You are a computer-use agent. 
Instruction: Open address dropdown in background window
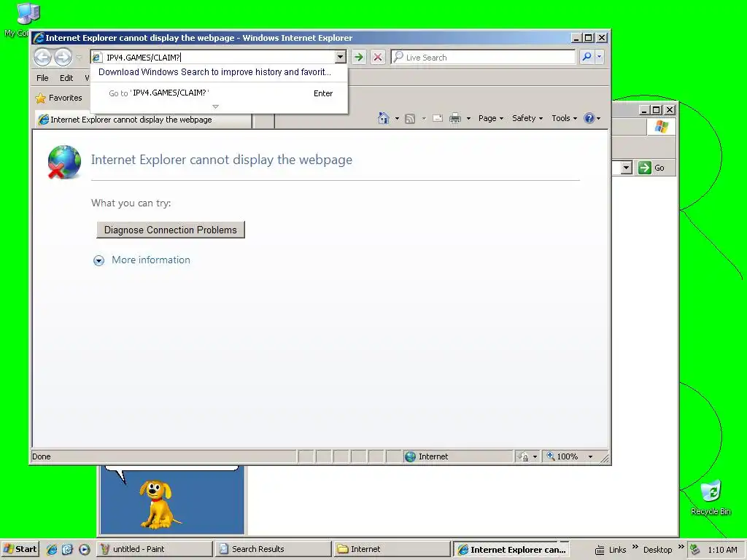627,168
